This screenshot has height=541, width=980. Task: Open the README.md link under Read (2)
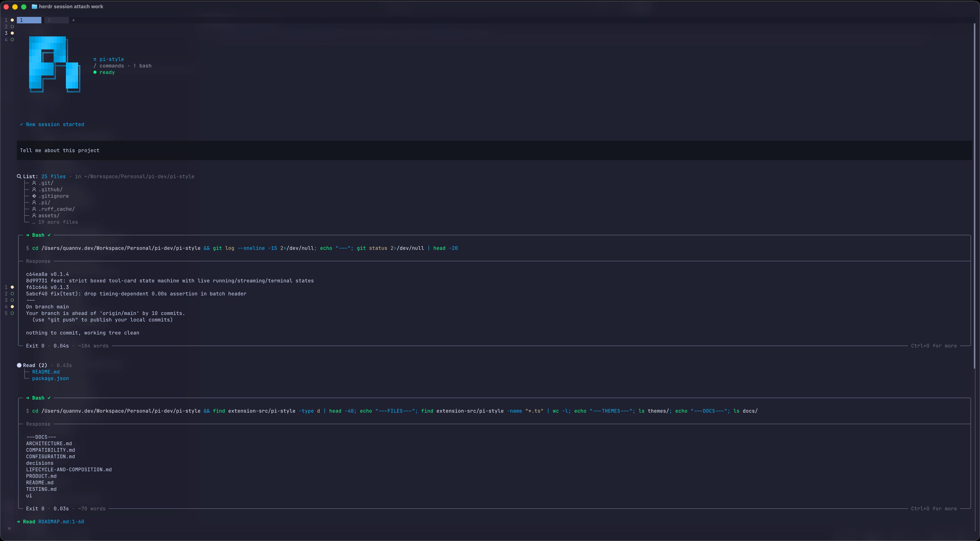46,372
